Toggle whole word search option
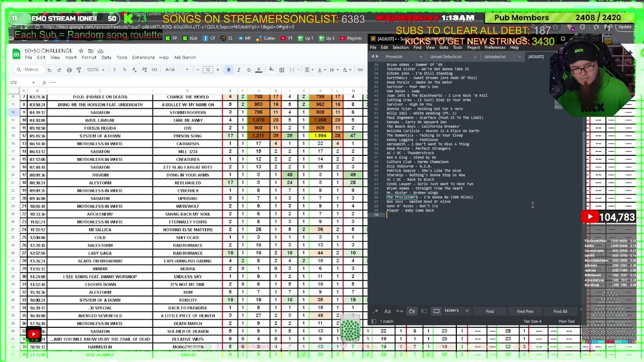The width and height of the screenshot is (644, 362). coord(399,311)
